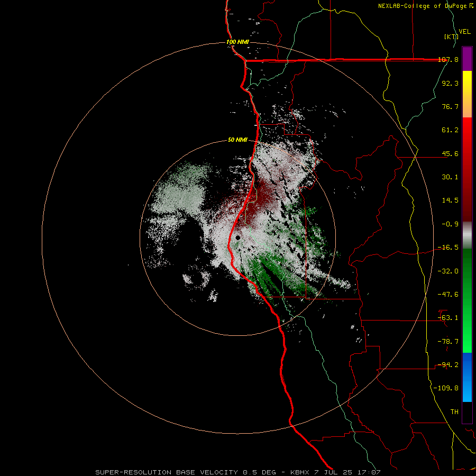Select the -109.8 scale value
The height and width of the screenshot is (476, 476).
(446, 388)
